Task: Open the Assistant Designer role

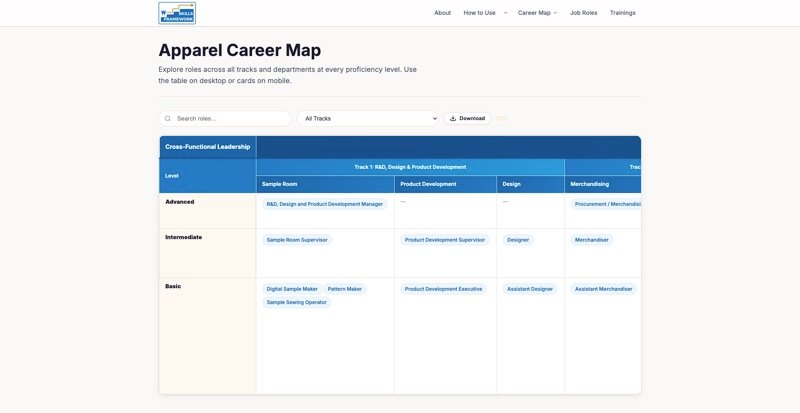Action: [530, 289]
